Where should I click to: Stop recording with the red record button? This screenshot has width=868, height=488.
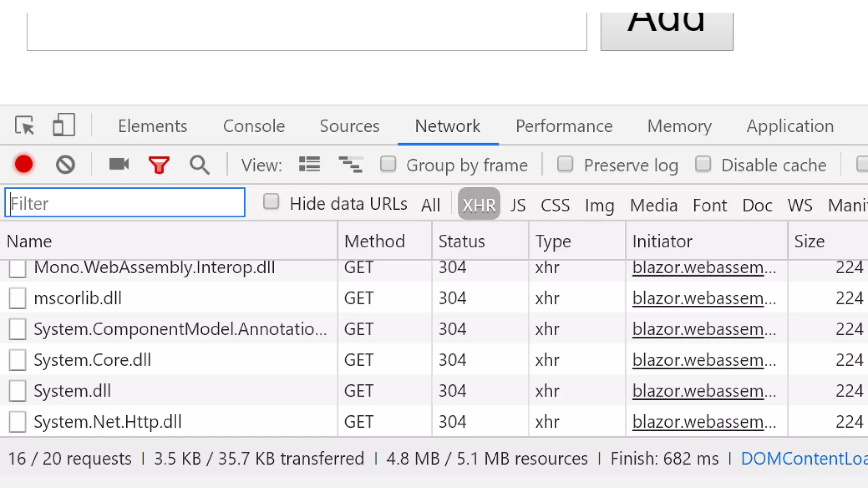pos(24,164)
